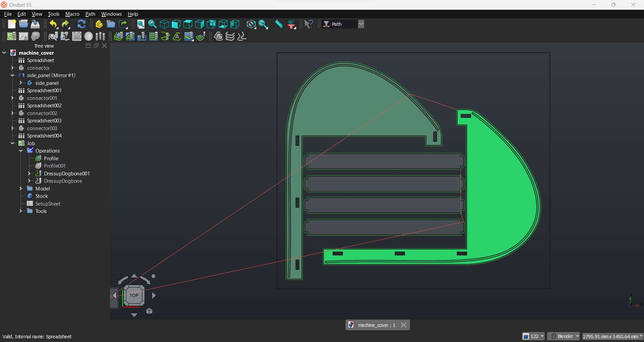Image resolution: width=644 pixels, height=342 pixels.
Task: Collapse the Job tree node
Action: (12, 143)
